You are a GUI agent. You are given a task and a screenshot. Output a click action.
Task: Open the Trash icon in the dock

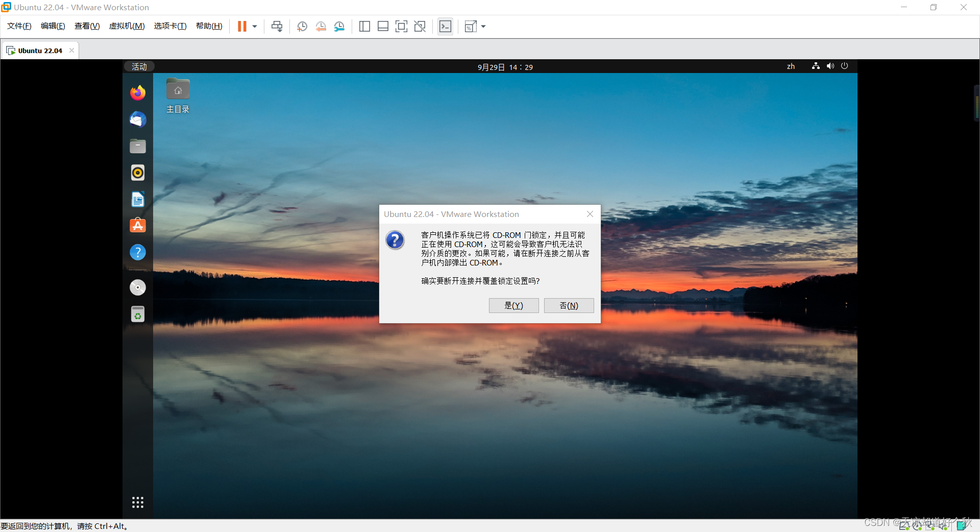tap(138, 314)
